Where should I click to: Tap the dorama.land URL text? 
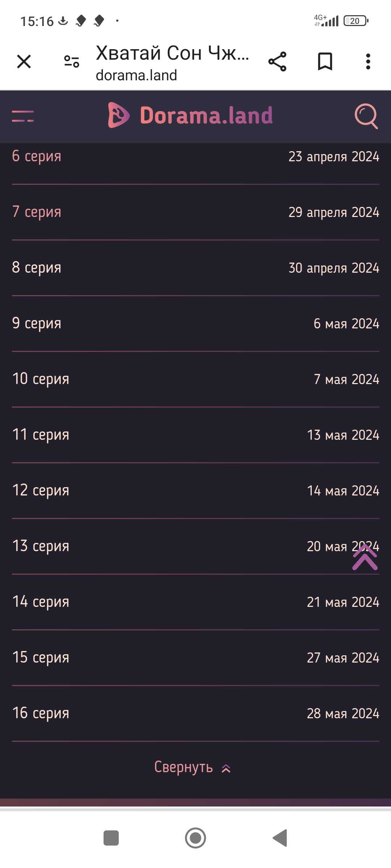point(136,75)
